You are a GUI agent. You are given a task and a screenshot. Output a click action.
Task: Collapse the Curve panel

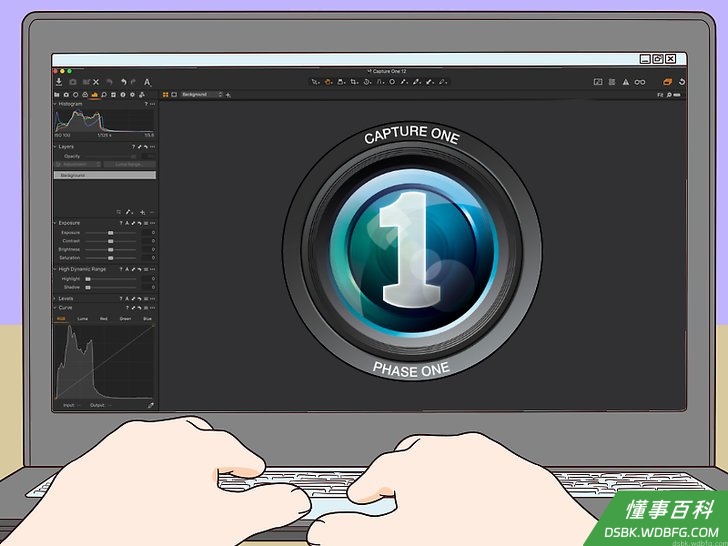click(x=55, y=308)
